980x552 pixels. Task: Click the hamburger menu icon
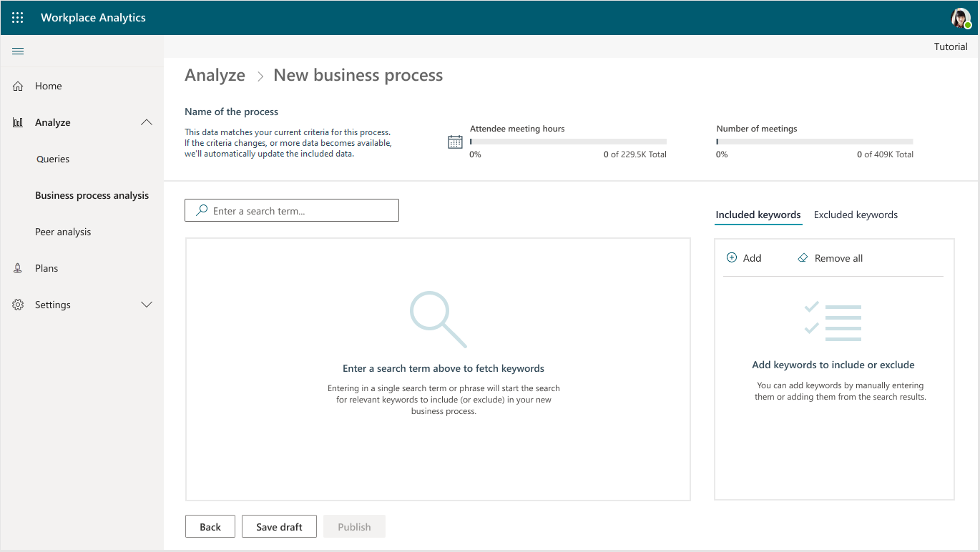pyautogui.click(x=17, y=51)
